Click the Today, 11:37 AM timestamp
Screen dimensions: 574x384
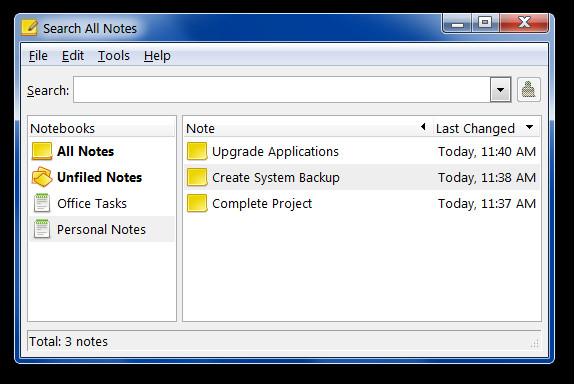point(487,204)
